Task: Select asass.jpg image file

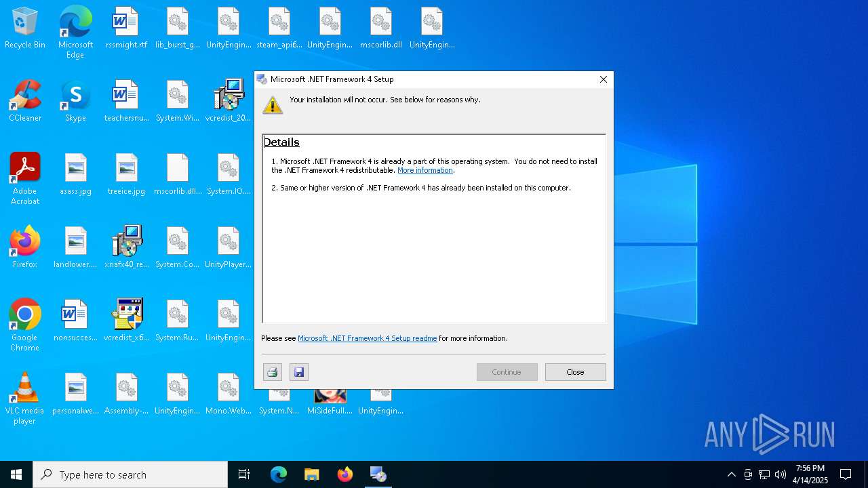Action: tap(75, 174)
